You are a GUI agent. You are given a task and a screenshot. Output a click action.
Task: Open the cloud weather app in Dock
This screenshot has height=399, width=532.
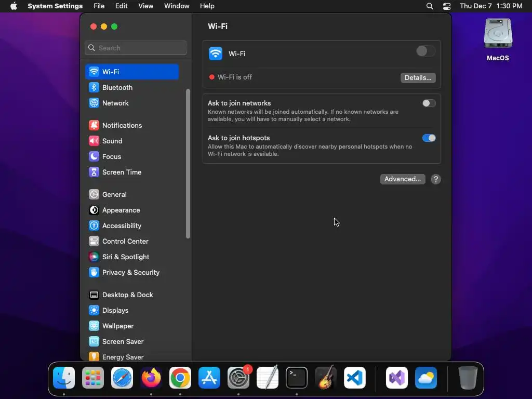(x=426, y=378)
